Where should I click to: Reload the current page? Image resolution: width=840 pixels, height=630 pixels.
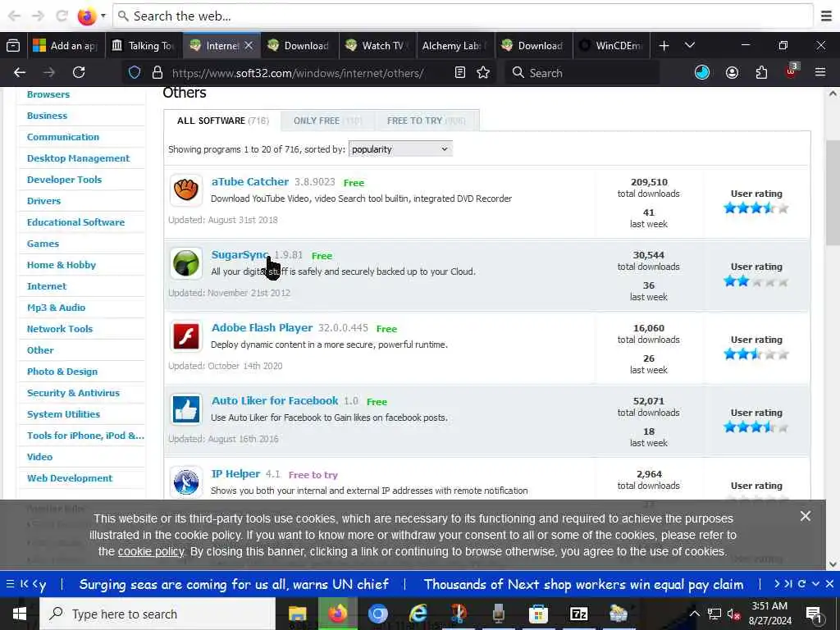[79, 72]
